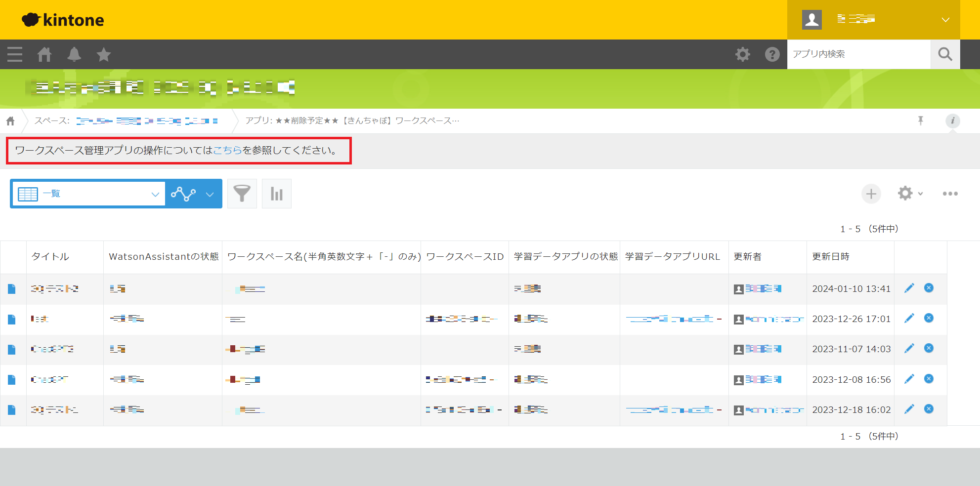Screen dimensions: 980x486
Task: Open bookmarks star icon
Action: tap(104, 54)
